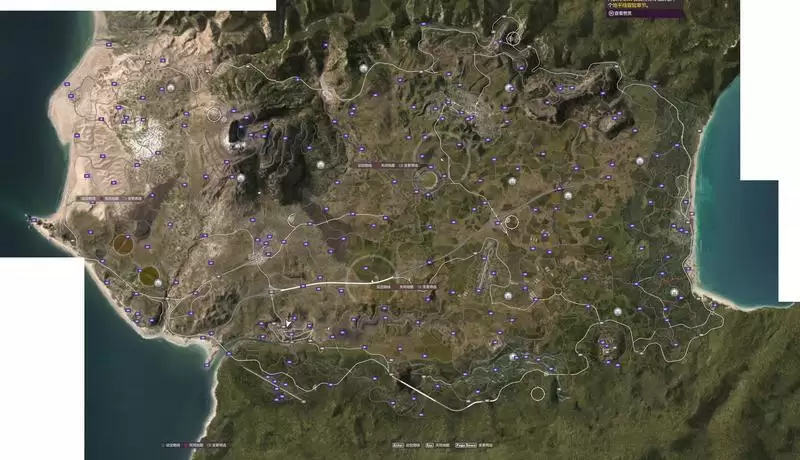The image size is (800, 460).
Task: Select the circle marker in the southern jungle
Action: (x=538, y=393)
